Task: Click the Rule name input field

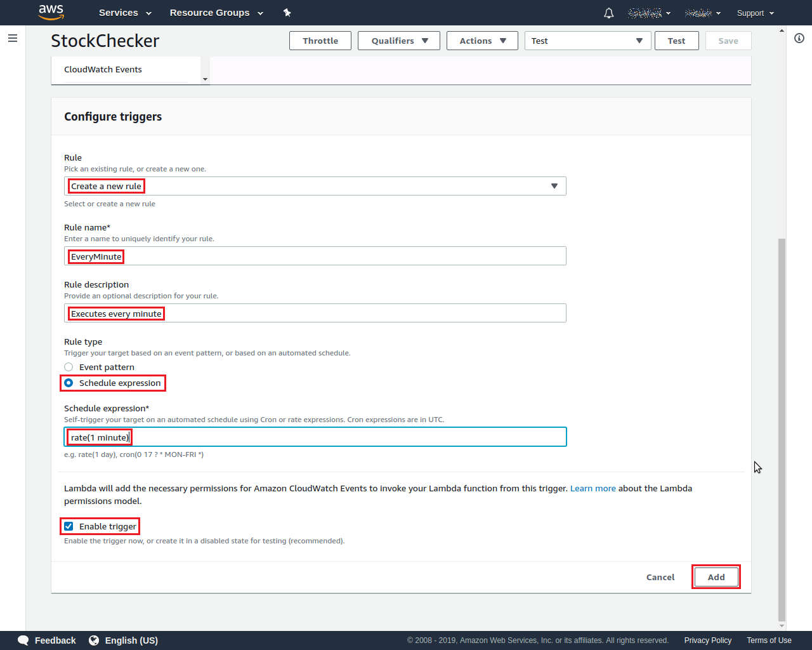Action: click(315, 256)
